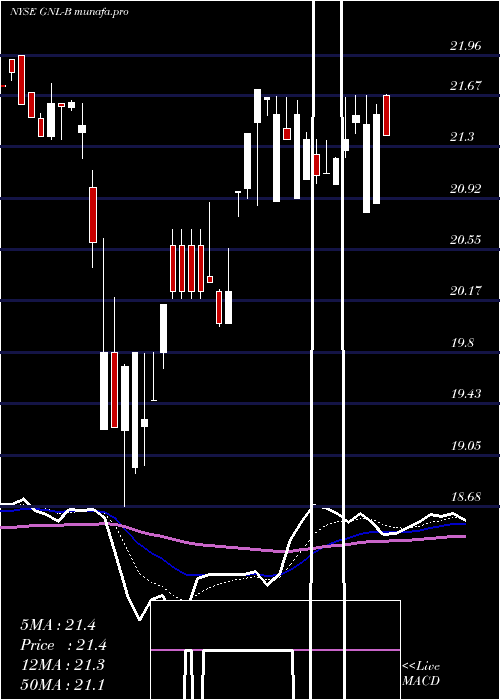This screenshot has width=500, height=700.
Task: Click the 12MA : 21.3 readout
Action: click(62, 665)
